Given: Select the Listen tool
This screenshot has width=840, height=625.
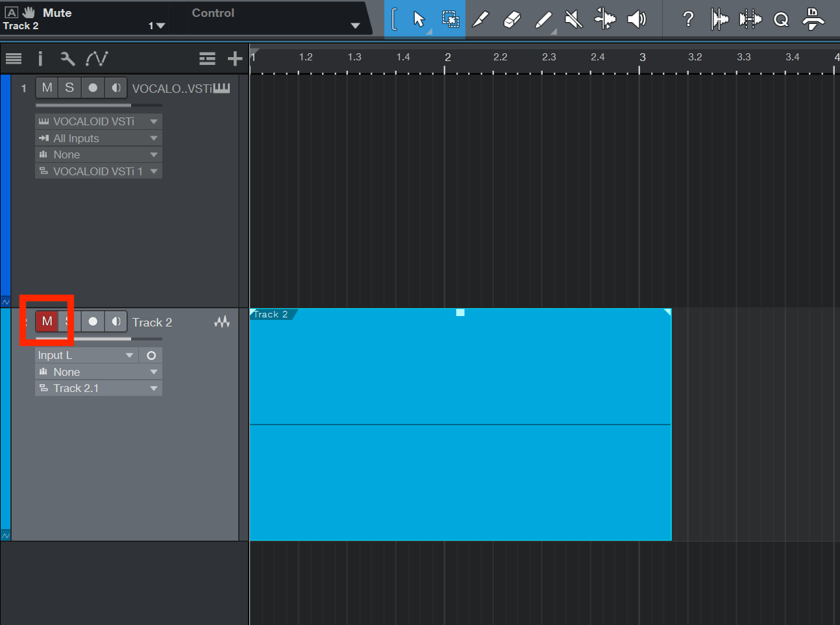Looking at the screenshot, I should click(x=637, y=19).
